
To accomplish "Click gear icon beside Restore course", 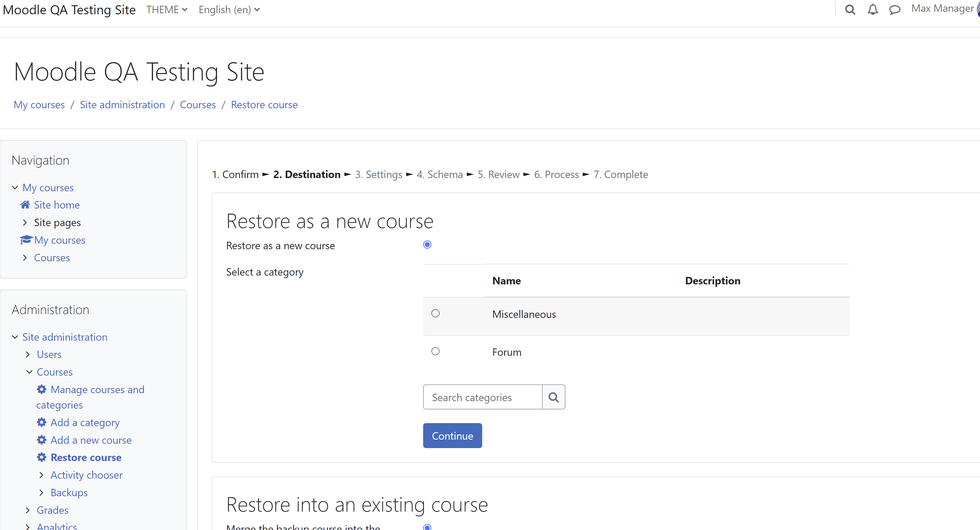I will click(41, 457).
